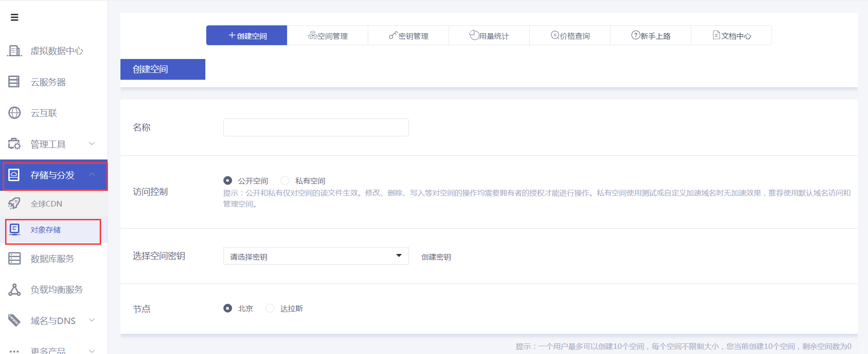Click the 负载均衡服务 node icon

click(15, 289)
